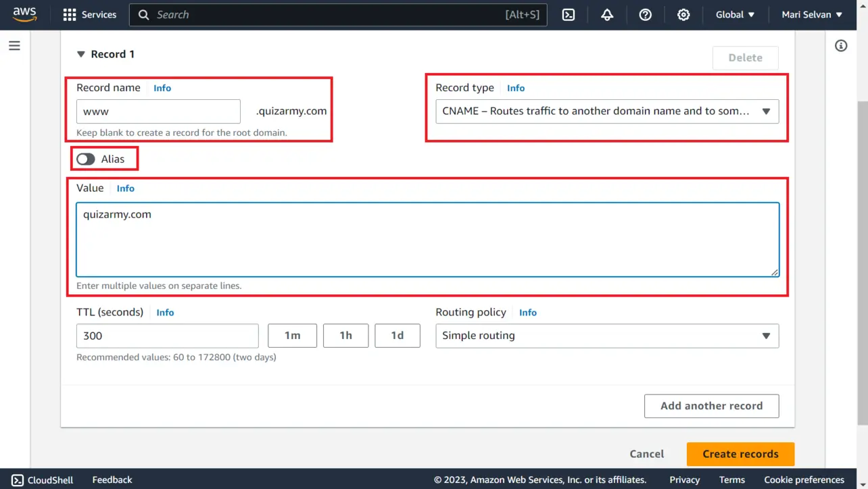Click Info link next to TTL (seconds)
The height and width of the screenshot is (489, 868).
coord(165,313)
